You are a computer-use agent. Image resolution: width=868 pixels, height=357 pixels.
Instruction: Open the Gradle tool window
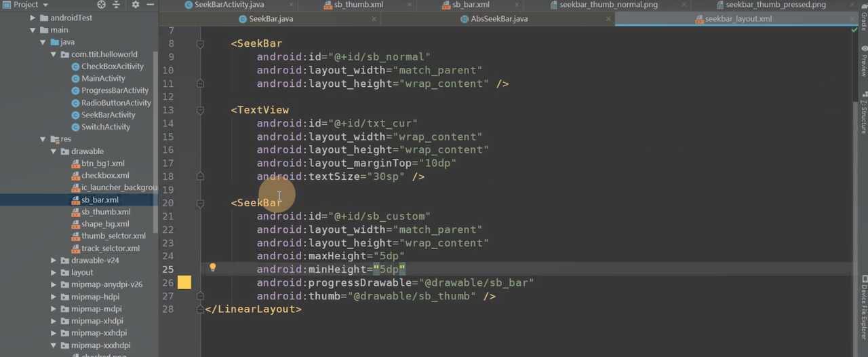863,18
